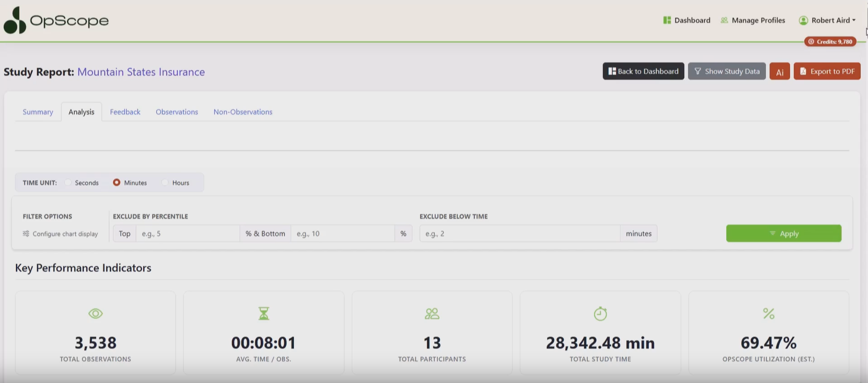Screen dimensions: 868x383
Task: Focus the Top percentile input field
Action: (x=187, y=234)
